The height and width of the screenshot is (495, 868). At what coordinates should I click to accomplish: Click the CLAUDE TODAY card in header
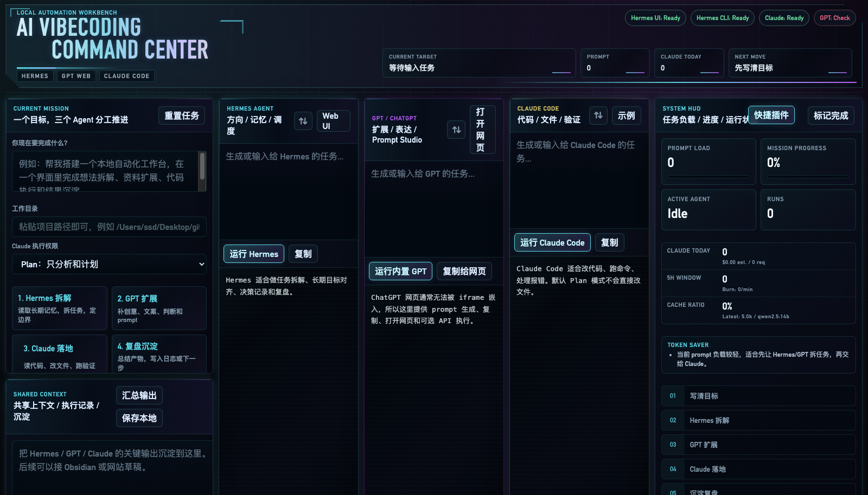[x=689, y=63]
